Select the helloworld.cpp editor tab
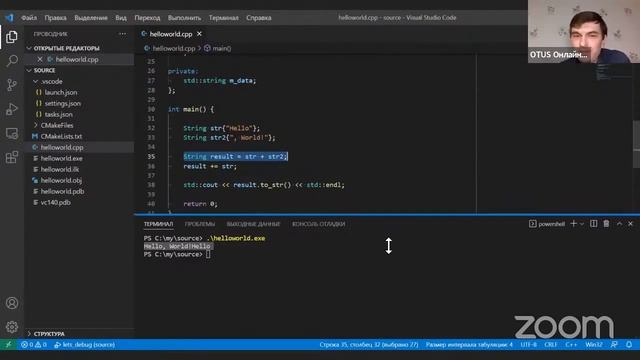 click(x=171, y=34)
